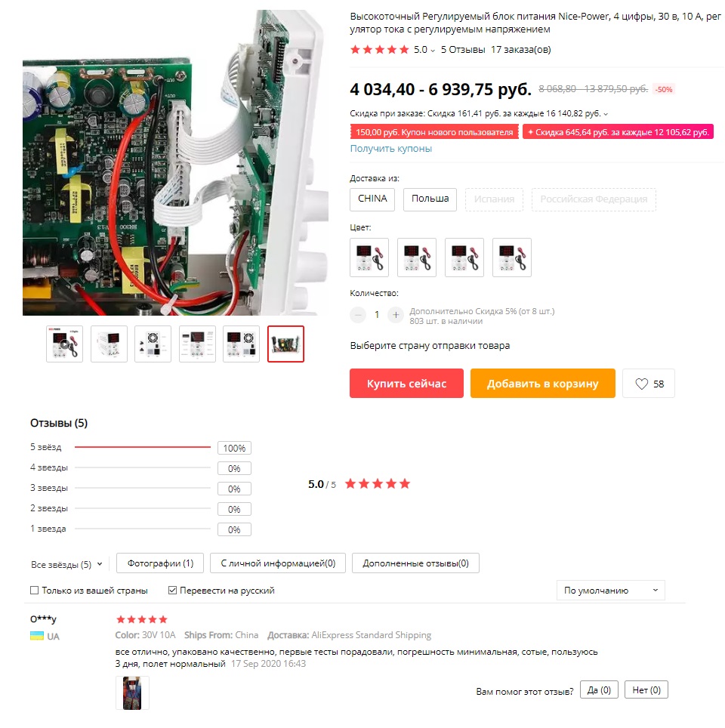Uncheck 'Перевести на русский' checkbox

(172, 590)
